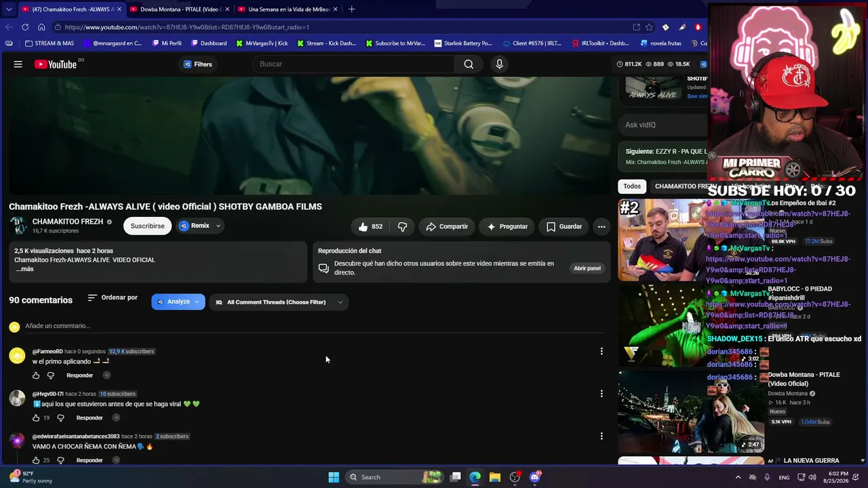Viewport: 868px width, 488px height.
Task: Open Task View on the taskbar
Action: 456,477
